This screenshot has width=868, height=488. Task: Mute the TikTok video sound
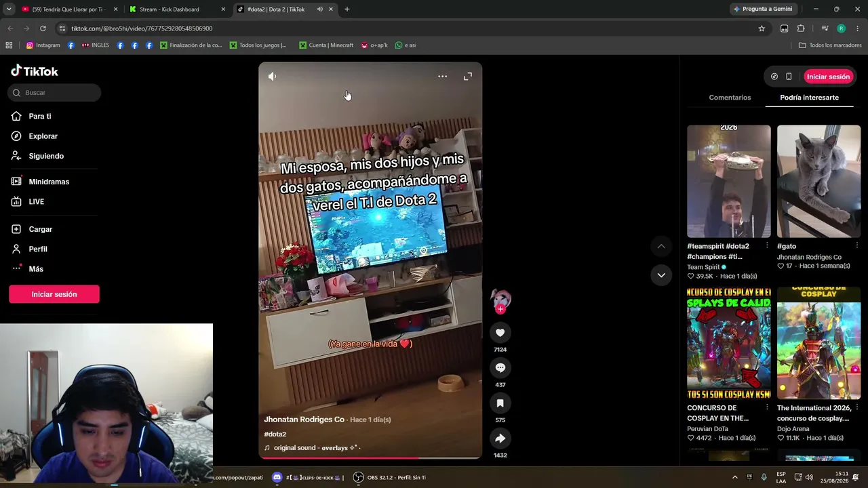click(272, 77)
